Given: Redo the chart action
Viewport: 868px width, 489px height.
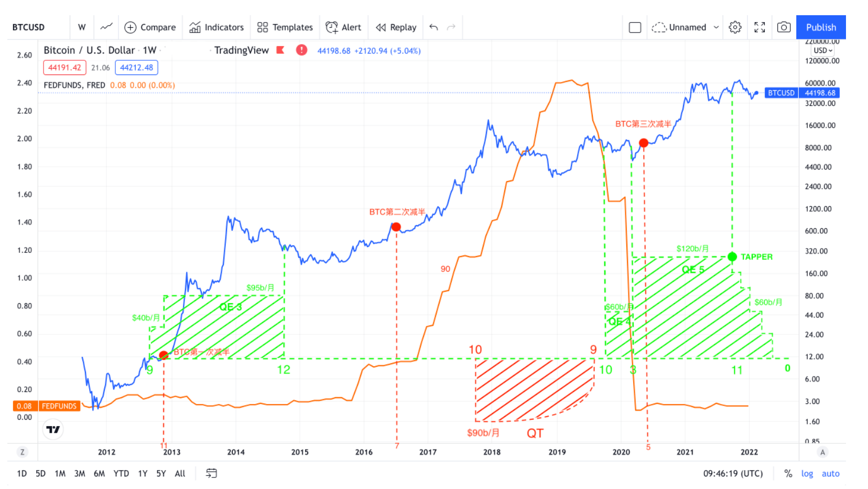Looking at the screenshot, I should pos(451,27).
